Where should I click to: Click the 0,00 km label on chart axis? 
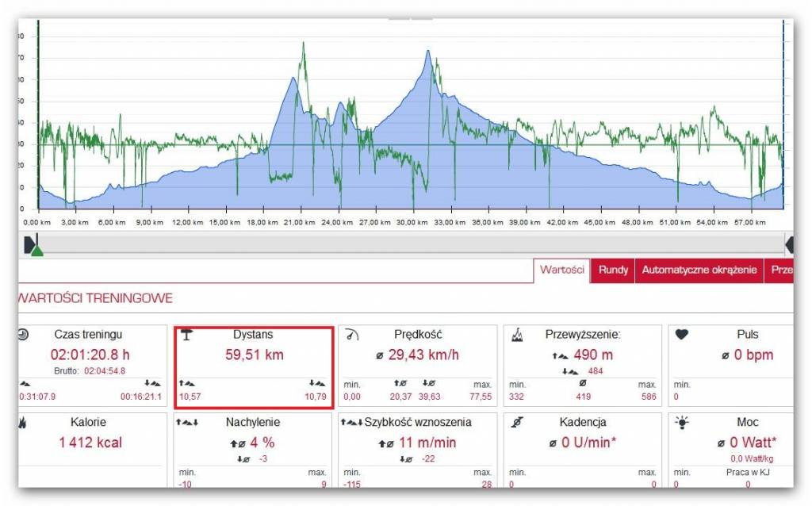pyautogui.click(x=37, y=222)
